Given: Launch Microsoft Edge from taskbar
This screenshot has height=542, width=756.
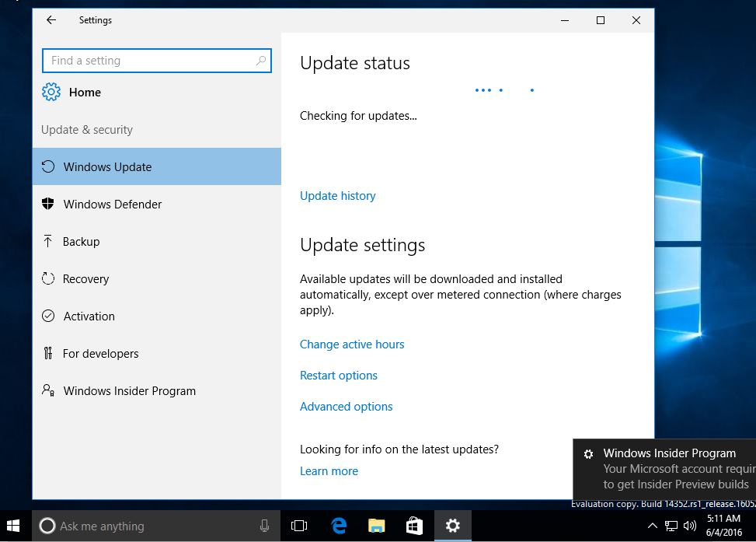Looking at the screenshot, I should 339,526.
